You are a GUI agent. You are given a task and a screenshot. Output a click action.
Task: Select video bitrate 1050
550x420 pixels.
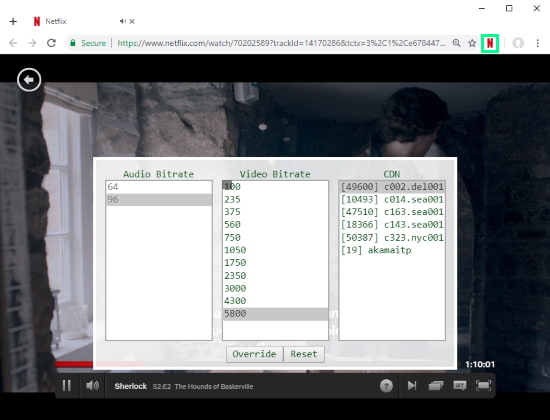(x=275, y=250)
